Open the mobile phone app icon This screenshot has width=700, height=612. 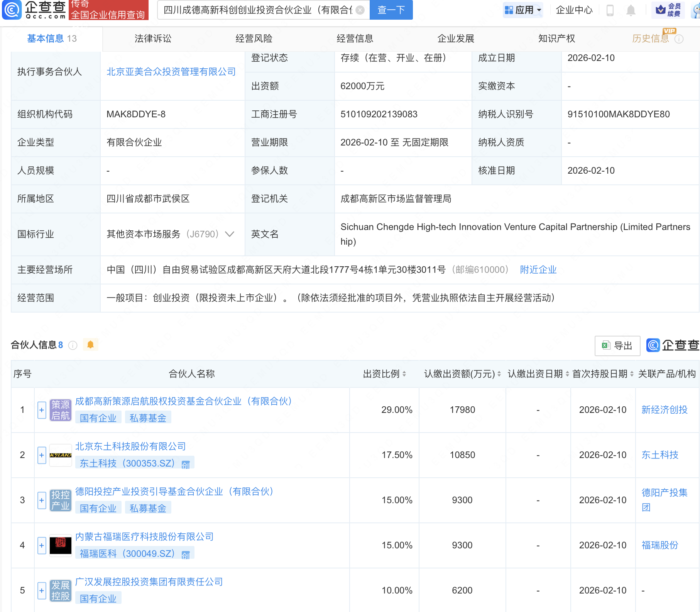610,10
